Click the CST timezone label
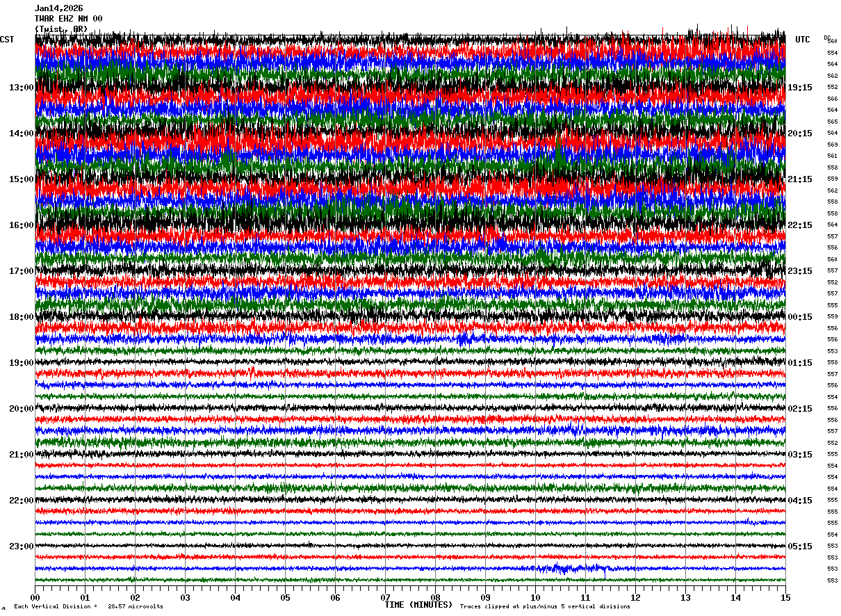The width and height of the screenshot is (841, 616). click(7, 40)
